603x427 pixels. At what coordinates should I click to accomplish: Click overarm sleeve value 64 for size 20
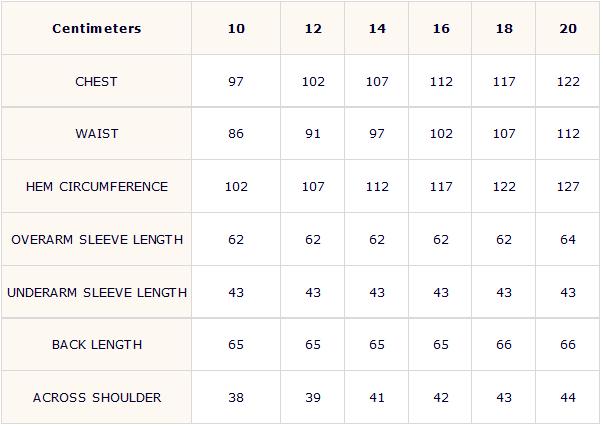(x=568, y=240)
